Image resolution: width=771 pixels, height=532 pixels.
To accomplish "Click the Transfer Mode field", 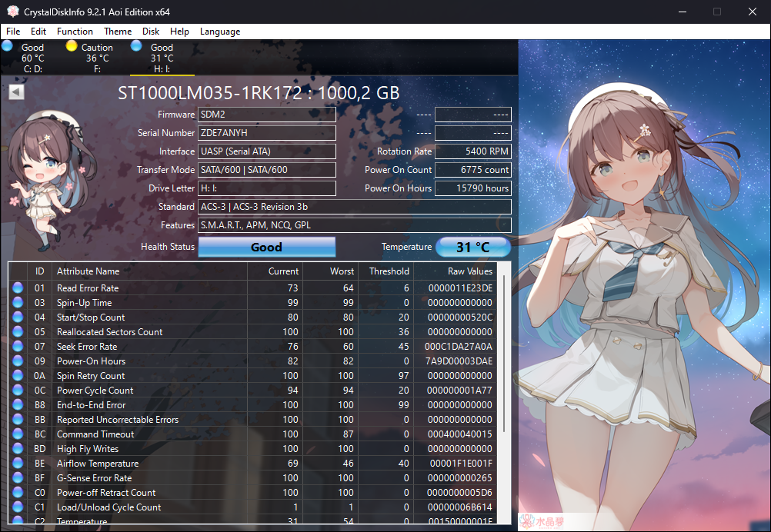I will click(x=267, y=170).
